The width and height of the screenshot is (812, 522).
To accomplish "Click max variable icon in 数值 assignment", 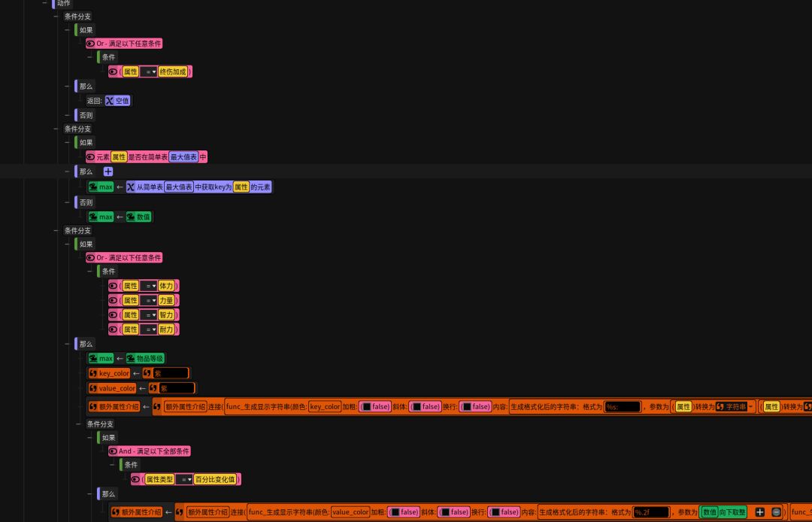I will tap(93, 217).
